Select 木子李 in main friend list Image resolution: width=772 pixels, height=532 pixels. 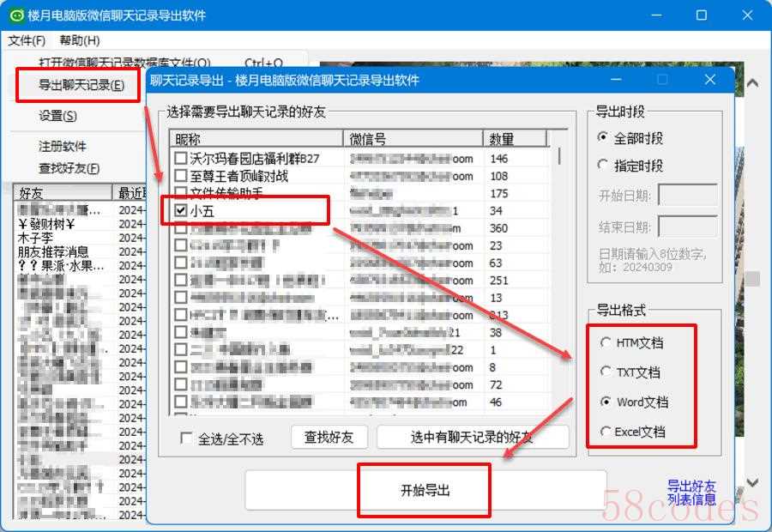coord(35,239)
